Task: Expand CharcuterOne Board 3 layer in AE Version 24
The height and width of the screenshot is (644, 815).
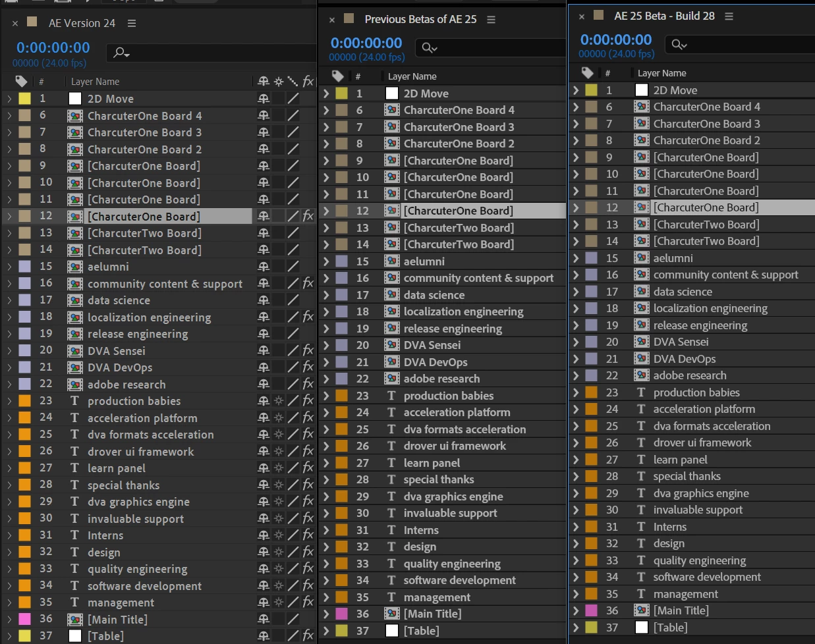Action: [9, 132]
